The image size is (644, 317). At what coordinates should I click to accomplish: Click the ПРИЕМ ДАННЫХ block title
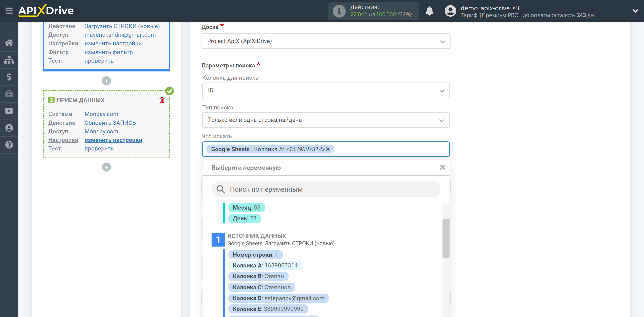(x=80, y=100)
